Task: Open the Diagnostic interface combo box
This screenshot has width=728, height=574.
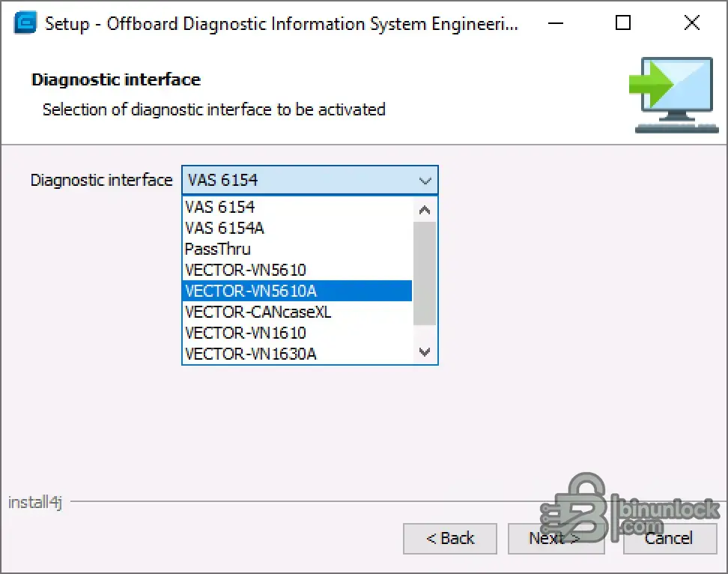Action: click(x=309, y=180)
